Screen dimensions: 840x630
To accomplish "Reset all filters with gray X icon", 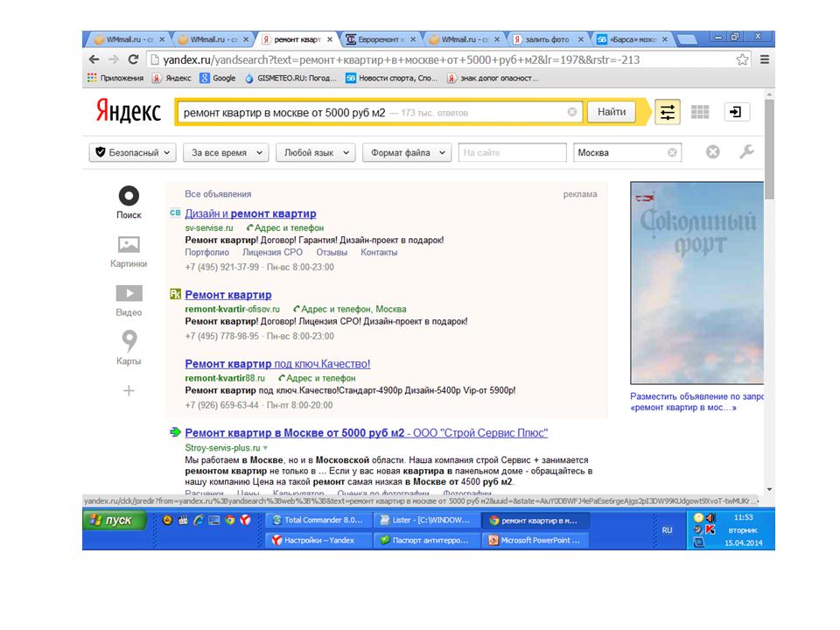I will (x=712, y=152).
